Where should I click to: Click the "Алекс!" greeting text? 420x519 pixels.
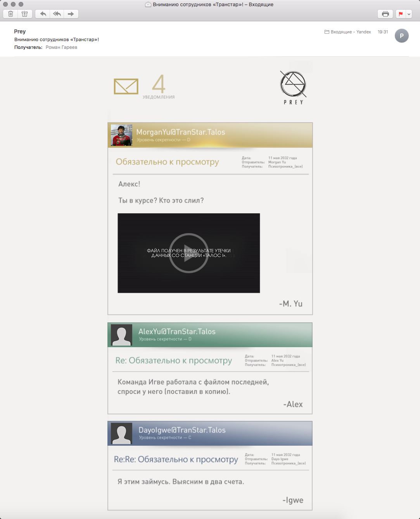(x=130, y=184)
